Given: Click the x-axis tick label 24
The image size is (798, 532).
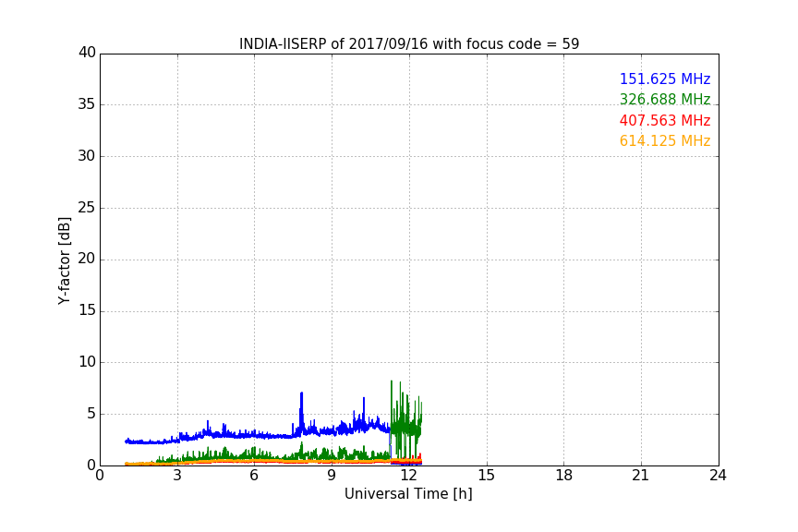Looking at the screenshot, I should pyautogui.click(x=718, y=476).
